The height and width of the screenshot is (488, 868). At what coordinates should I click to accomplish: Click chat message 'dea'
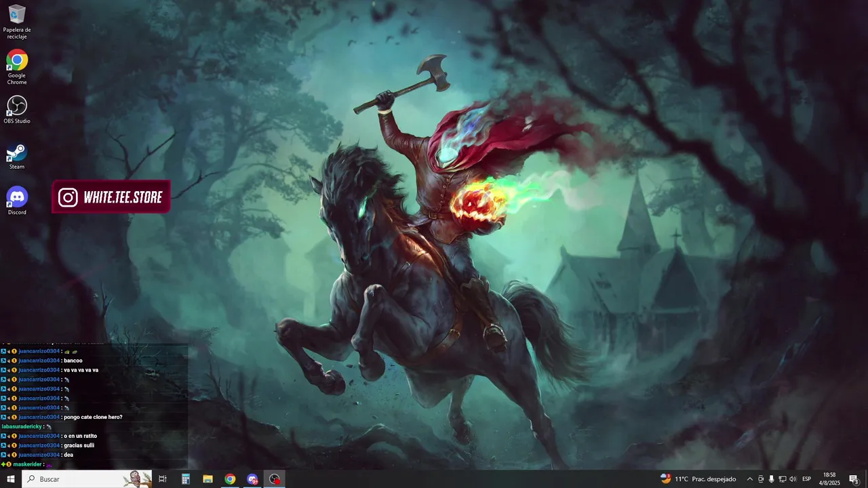[x=68, y=455]
